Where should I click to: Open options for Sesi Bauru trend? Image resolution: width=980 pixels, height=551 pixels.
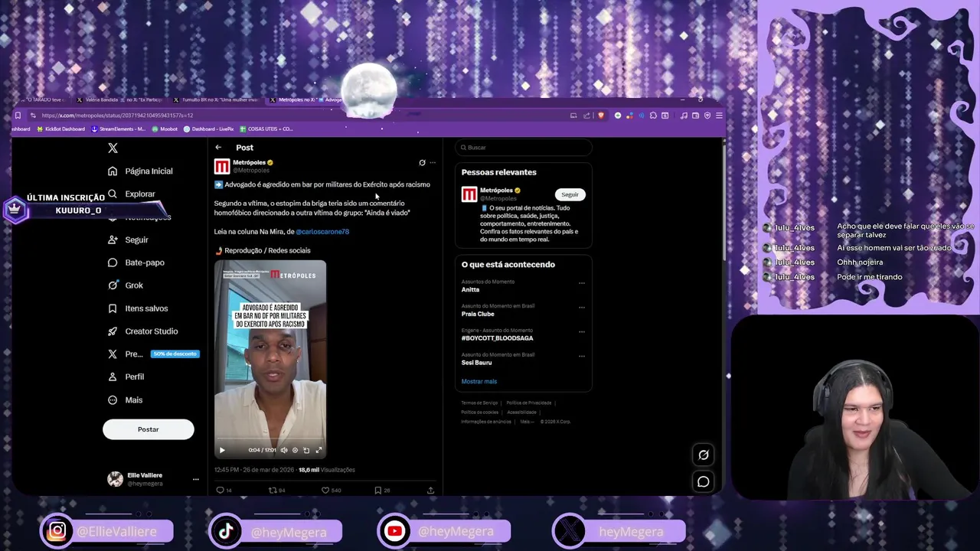tap(582, 357)
